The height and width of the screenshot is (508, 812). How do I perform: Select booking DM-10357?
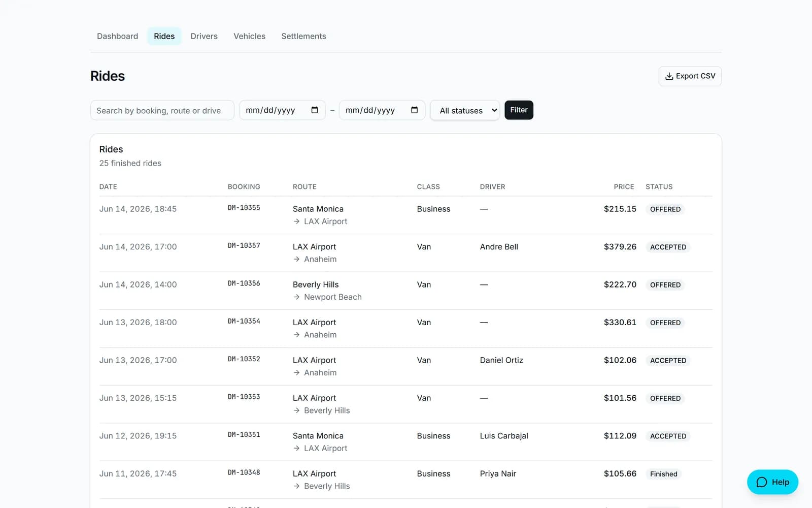point(244,245)
